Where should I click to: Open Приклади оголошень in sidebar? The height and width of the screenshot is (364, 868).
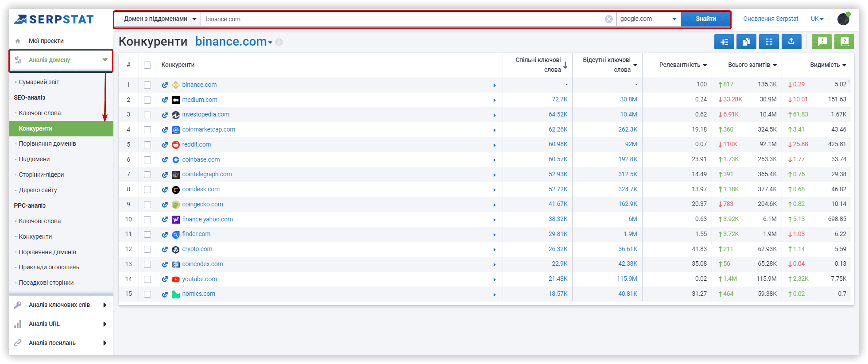(49, 267)
